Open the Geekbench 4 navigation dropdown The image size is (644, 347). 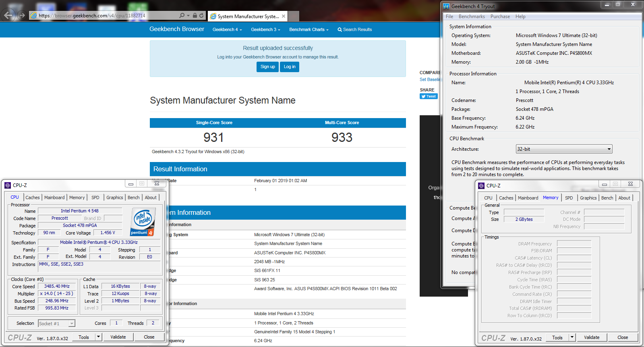coord(227,29)
